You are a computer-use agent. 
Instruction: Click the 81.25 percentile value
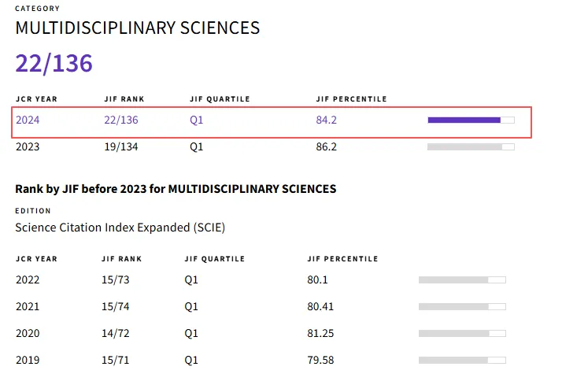pyautogui.click(x=321, y=333)
